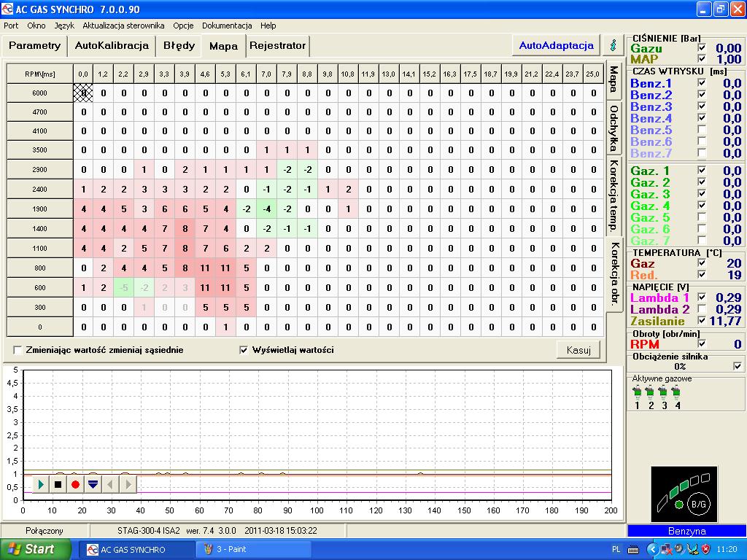
Task: Select the vertical Mapa side tab
Action: tap(614, 79)
